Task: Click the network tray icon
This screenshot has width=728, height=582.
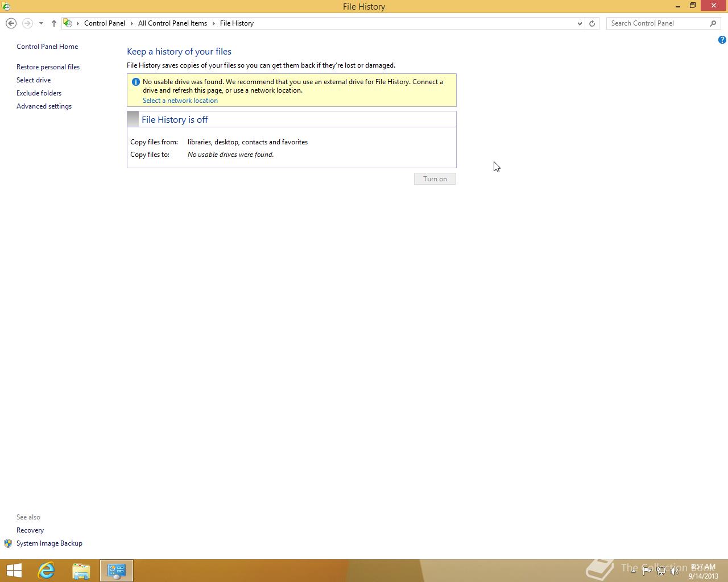Action: coord(661,571)
